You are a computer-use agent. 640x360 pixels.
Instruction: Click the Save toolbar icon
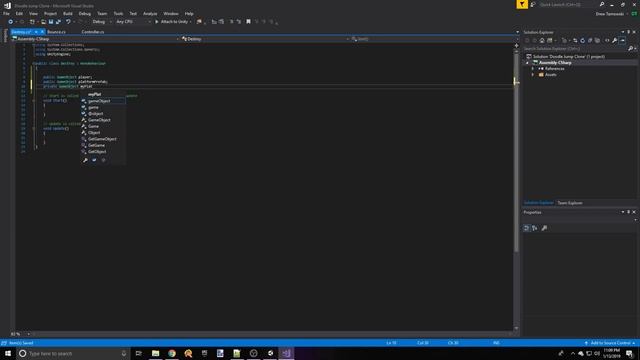pos(51,22)
